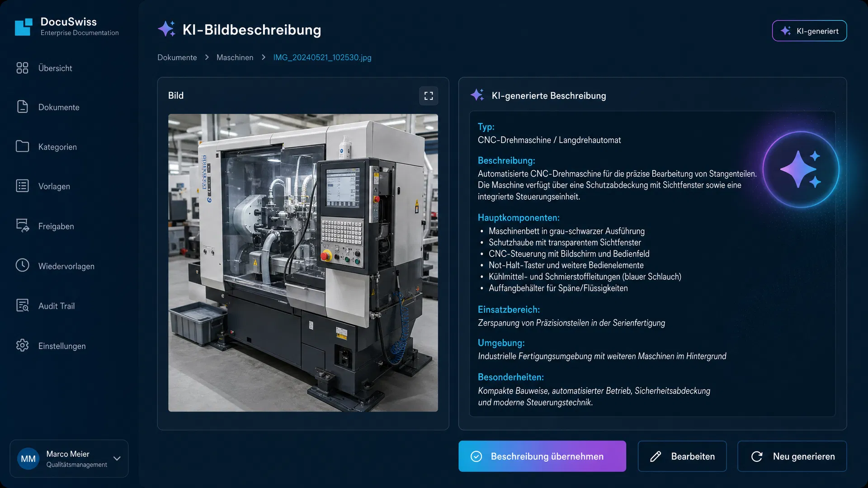This screenshot has width=868, height=488.
Task: Click the pencil icon on Bearbeiten
Action: click(x=656, y=456)
